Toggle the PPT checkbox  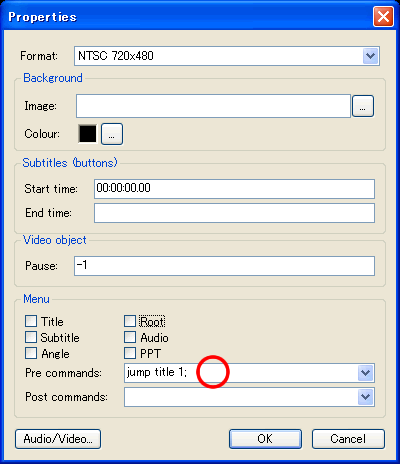click(130, 353)
